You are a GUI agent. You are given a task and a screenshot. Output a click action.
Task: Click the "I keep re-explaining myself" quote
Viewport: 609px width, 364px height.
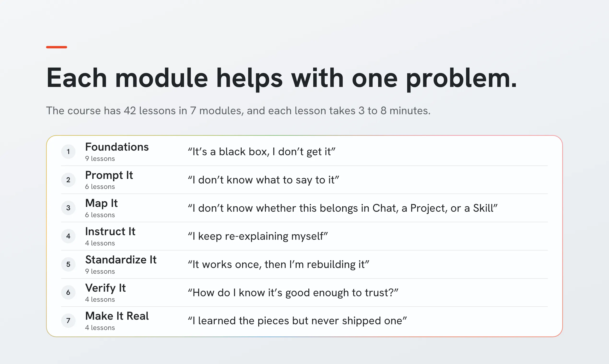coord(258,236)
